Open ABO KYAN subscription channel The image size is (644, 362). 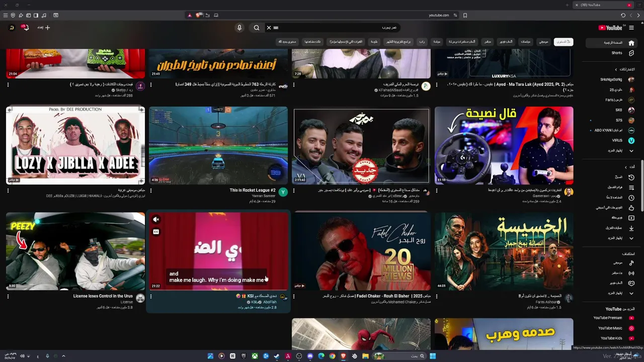pos(614,130)
